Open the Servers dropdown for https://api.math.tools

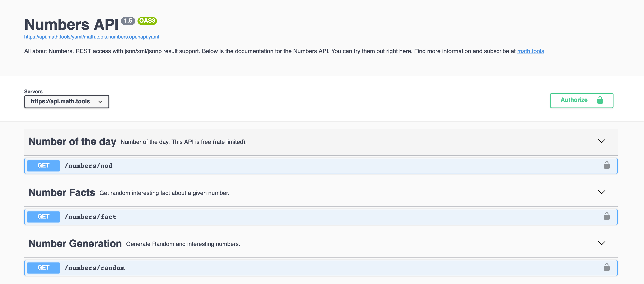(66, 102)
